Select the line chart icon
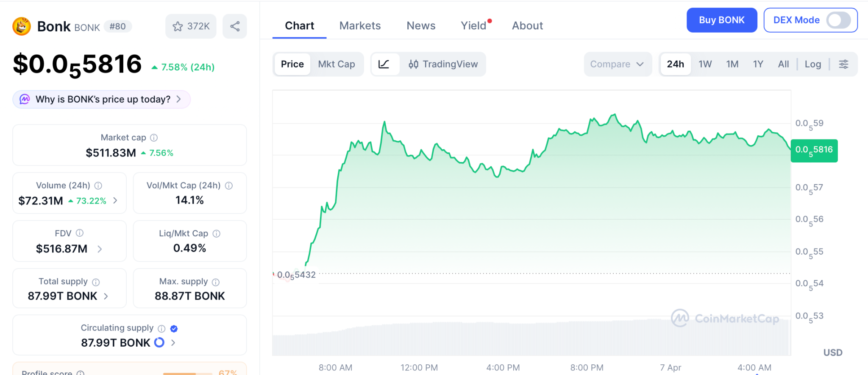This screenshot has height=375, width=868. tap(384, 64)
